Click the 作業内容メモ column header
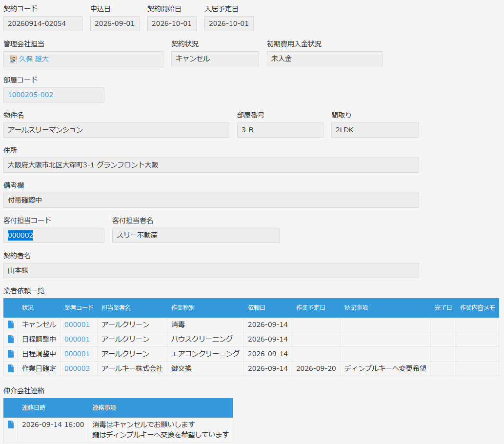 [x=477, y=308]
